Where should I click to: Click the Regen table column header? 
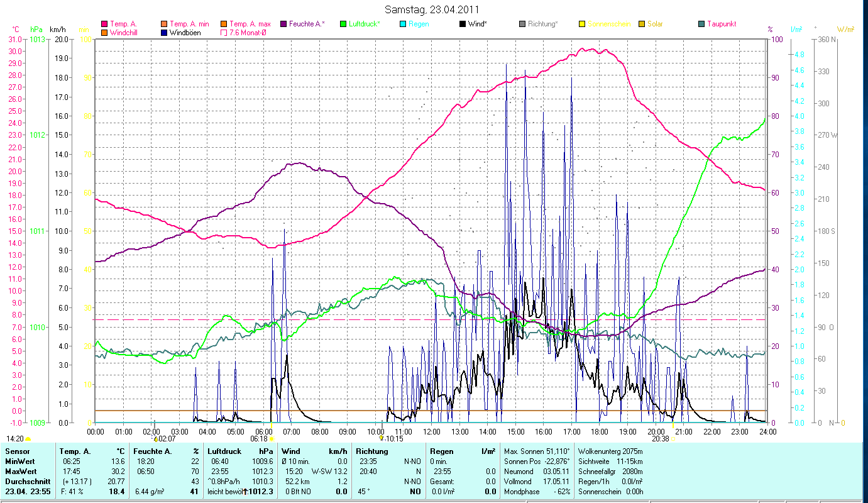tap(442, 451)
